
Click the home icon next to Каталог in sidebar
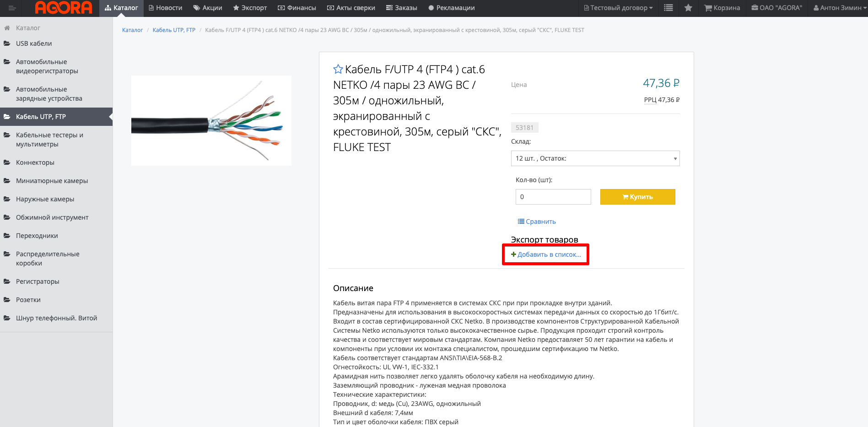coord(7,28)
